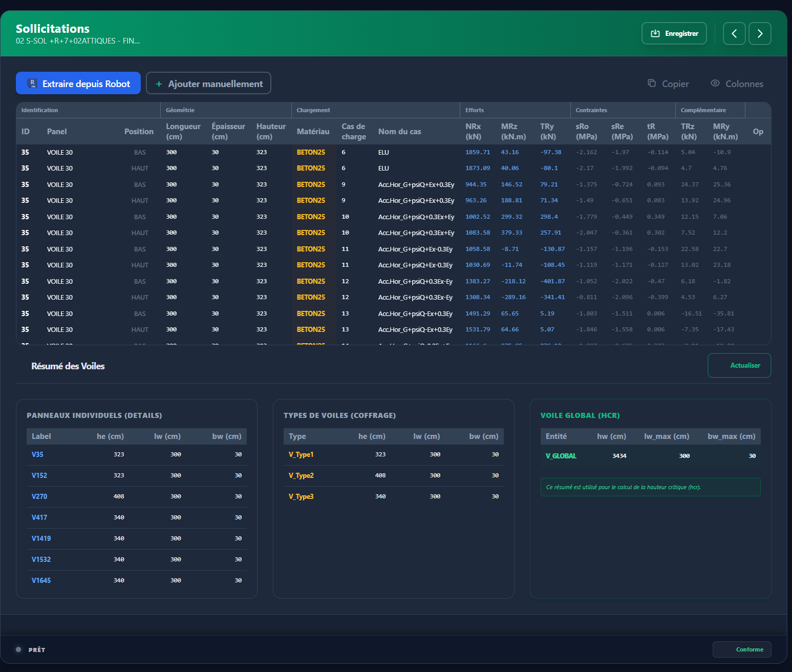Click the Conforme button at bottom right
Screen dimensions: 792x672
(x=742, y=649)
